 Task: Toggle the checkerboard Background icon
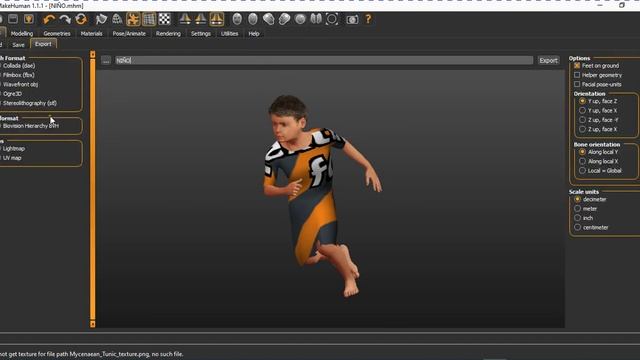(x=164, y=19)
